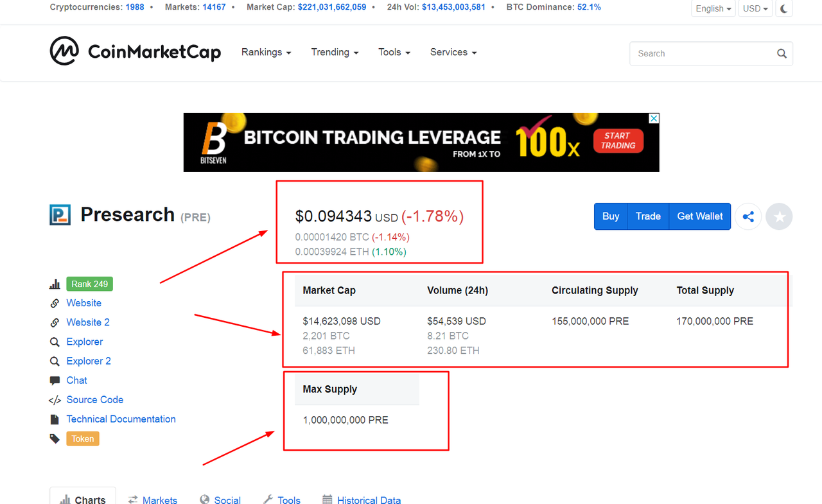Screen dimensions: 822x504
Task: Click START TRADING button in ad
Action: coord(618,141)
